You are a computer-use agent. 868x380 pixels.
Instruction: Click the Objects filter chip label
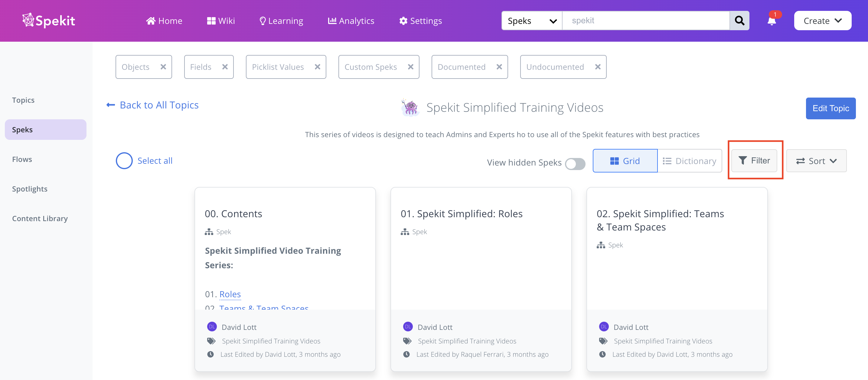(135, 67)
